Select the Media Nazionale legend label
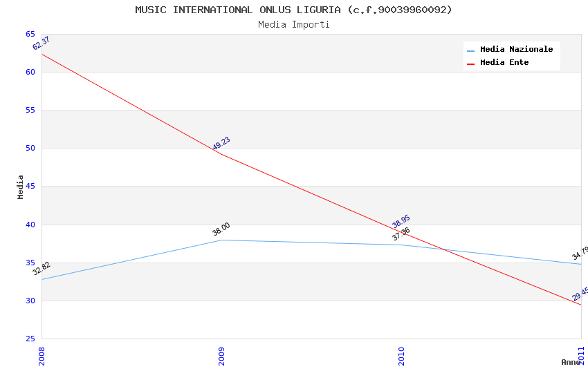This screenshot has height=380, width=588. click(516, 50)
